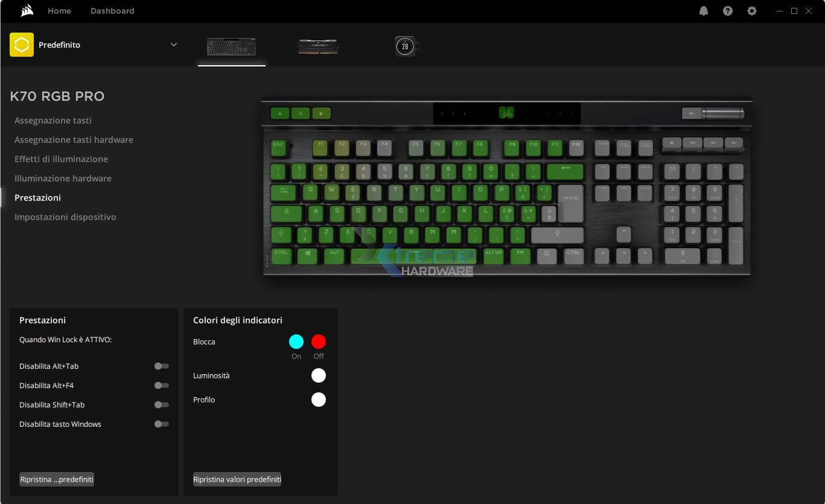This screenshot has height=504, width=825.
Task: Open notifications via the bell icon
Action: [x=703, y=10]
